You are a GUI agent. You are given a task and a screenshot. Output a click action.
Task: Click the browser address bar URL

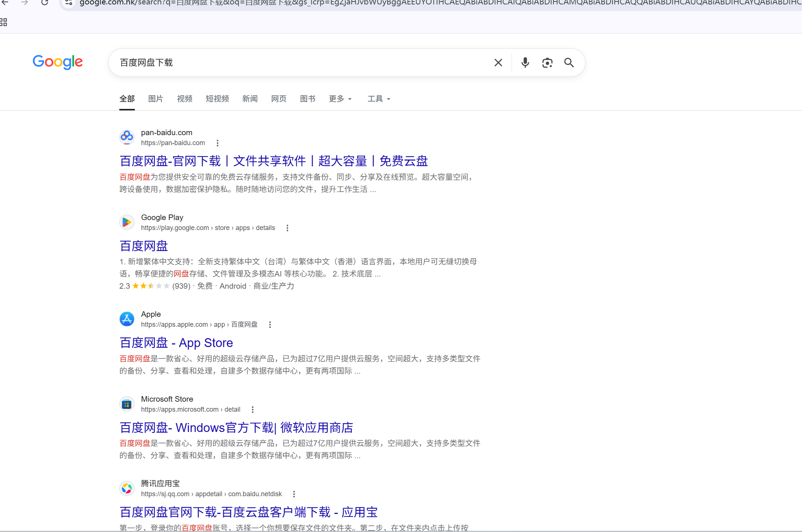[440, 3]
